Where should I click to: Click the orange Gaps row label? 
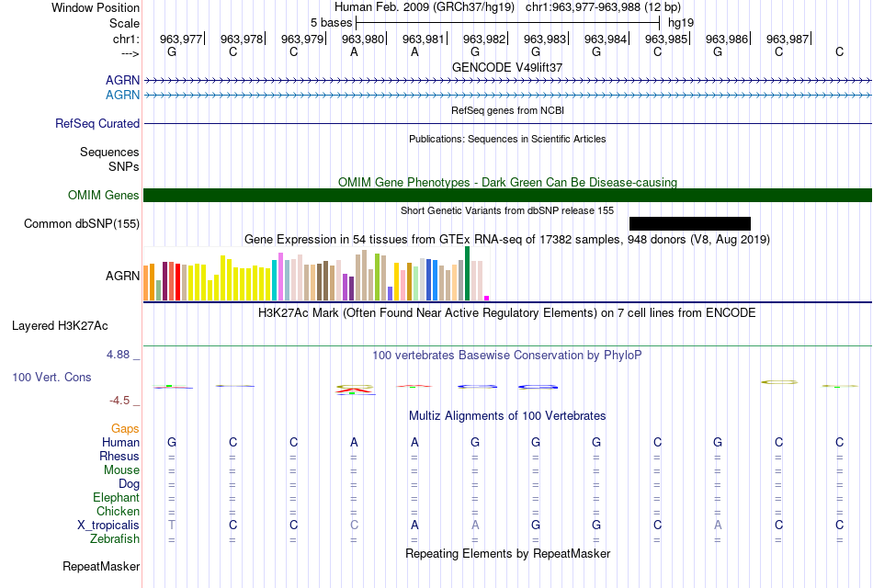(x=125, y=429)
